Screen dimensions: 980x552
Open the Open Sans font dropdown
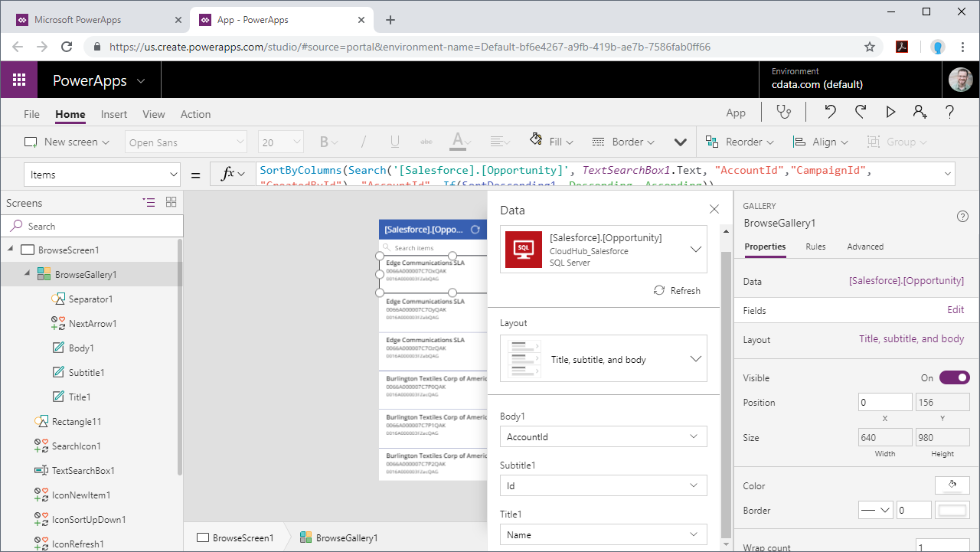tap(186, 142)
